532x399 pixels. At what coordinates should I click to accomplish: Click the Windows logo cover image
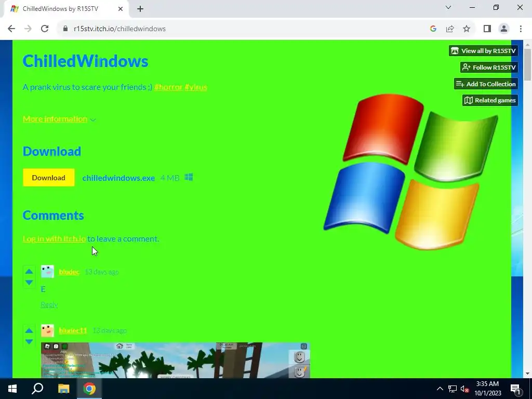pos(411,171)
